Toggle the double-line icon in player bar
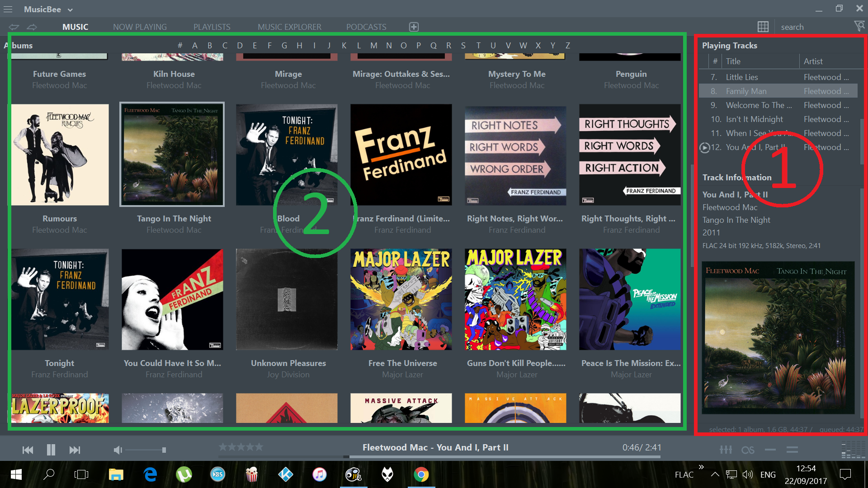 click(x=792, y=450)
